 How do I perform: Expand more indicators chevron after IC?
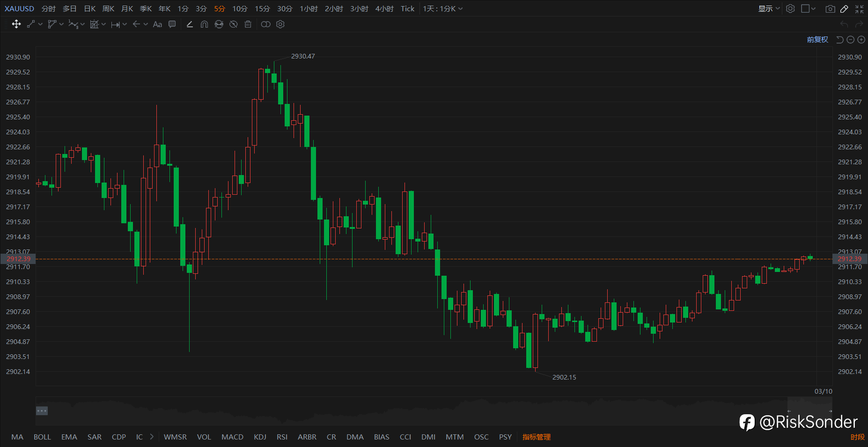click(x=152, y=437)
